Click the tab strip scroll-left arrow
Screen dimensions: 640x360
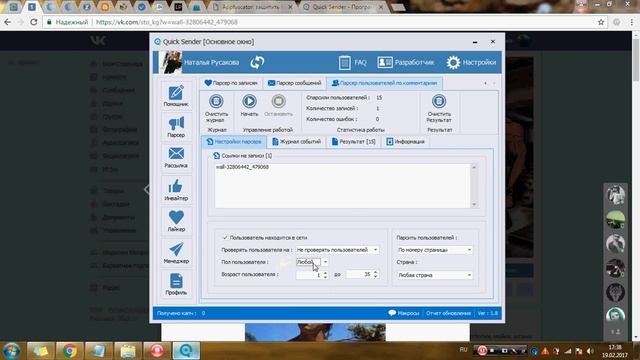tap(485, 83)
